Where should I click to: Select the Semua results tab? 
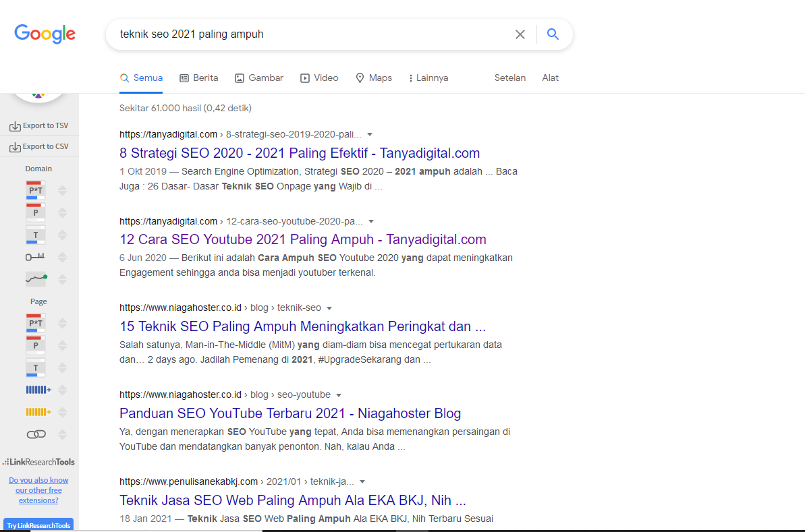[x=141, y=78]
